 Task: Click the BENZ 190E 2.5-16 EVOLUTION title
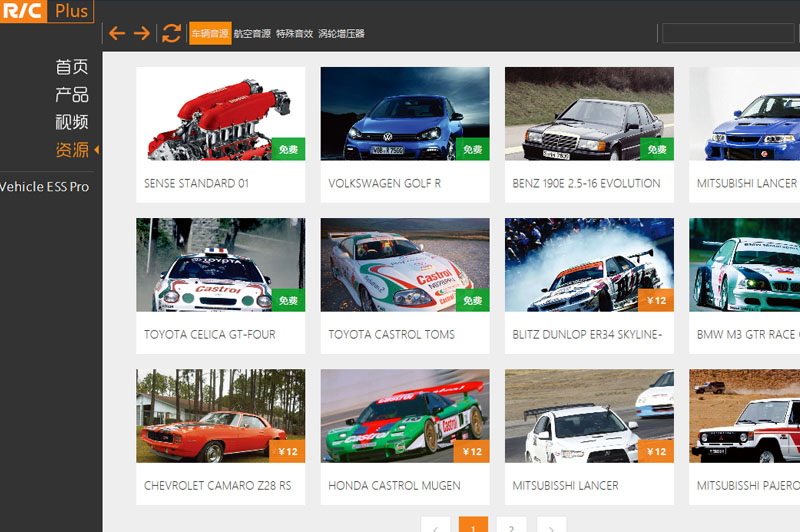[586, 184]
